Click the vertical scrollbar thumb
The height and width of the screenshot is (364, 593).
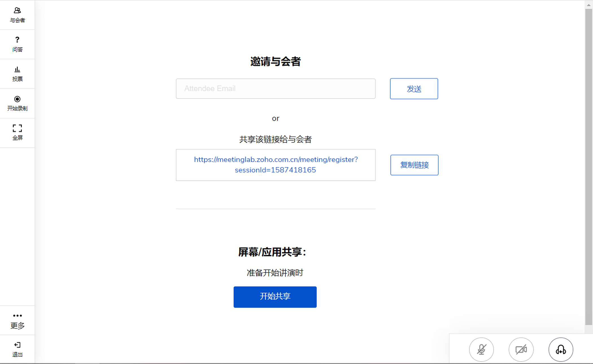click(x=589, y=167)
